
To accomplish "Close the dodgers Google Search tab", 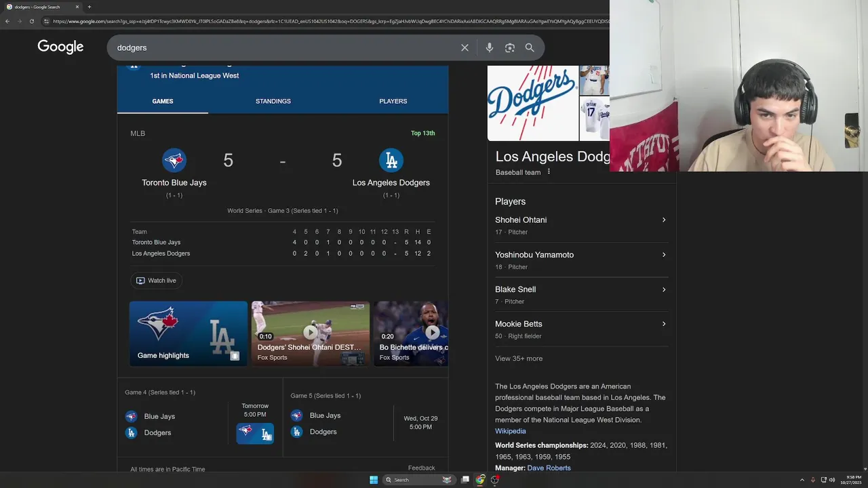I will pyautogui.click(x=77, y=7).
